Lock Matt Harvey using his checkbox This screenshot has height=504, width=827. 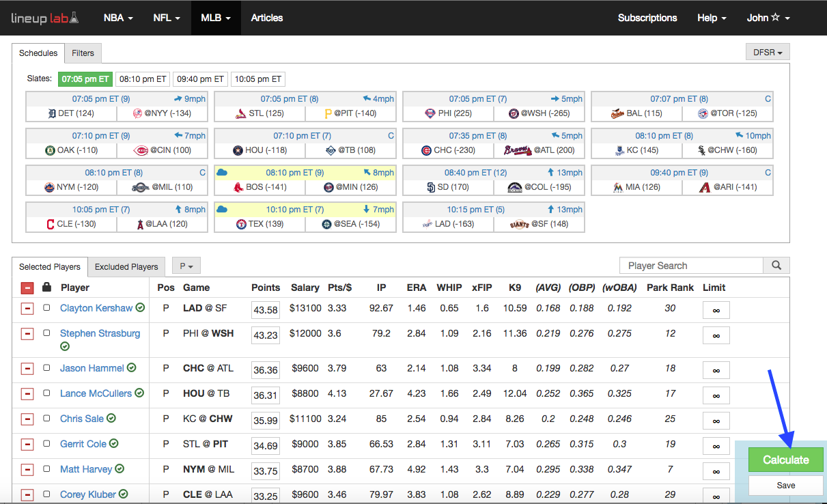(x=46, y=469)
